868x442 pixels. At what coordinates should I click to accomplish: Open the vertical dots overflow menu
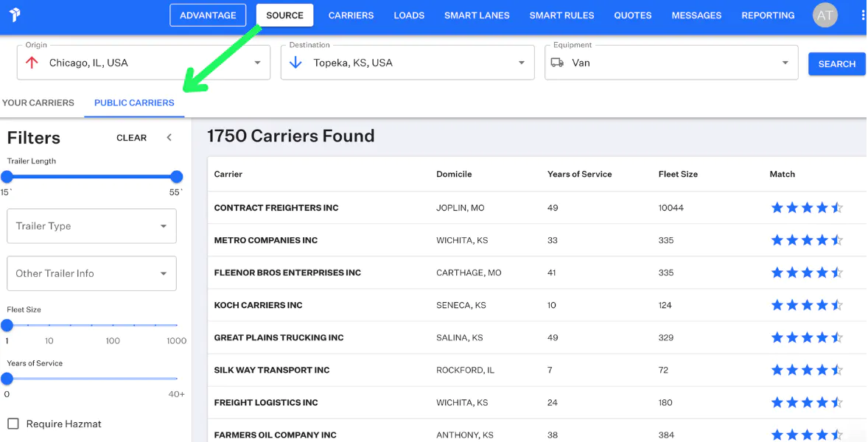tap(863, 15)
